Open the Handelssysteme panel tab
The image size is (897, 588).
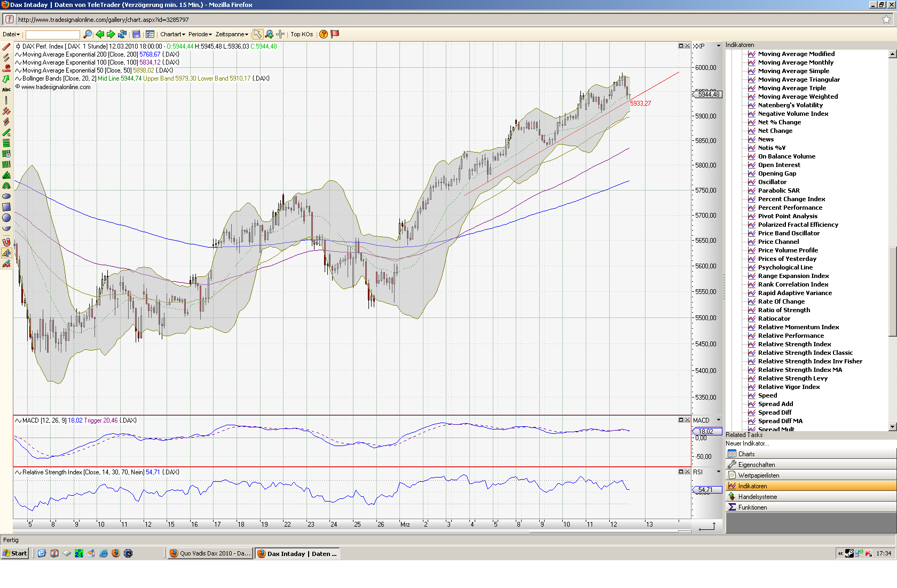pos(811,497)
